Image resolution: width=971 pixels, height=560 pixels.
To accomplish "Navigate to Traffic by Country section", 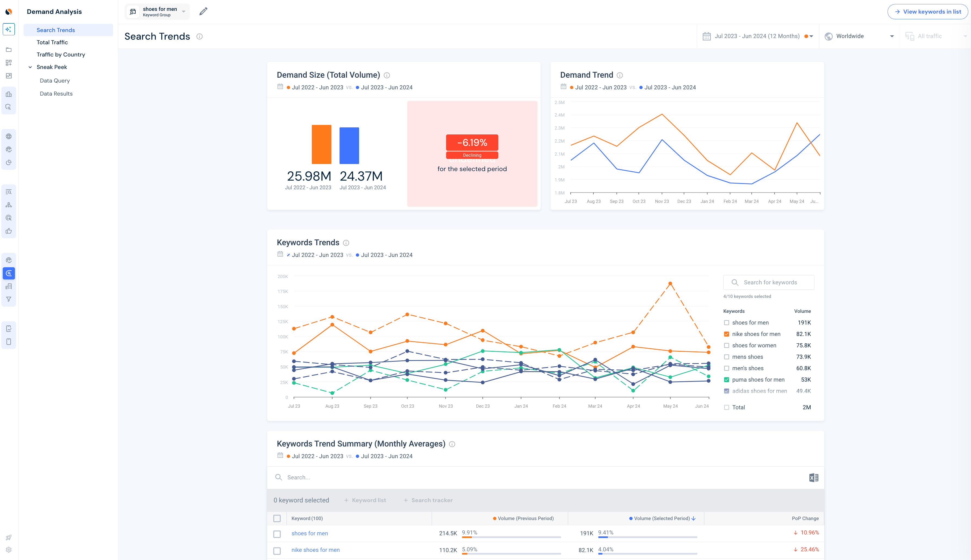I will click(x=61, y=54).
